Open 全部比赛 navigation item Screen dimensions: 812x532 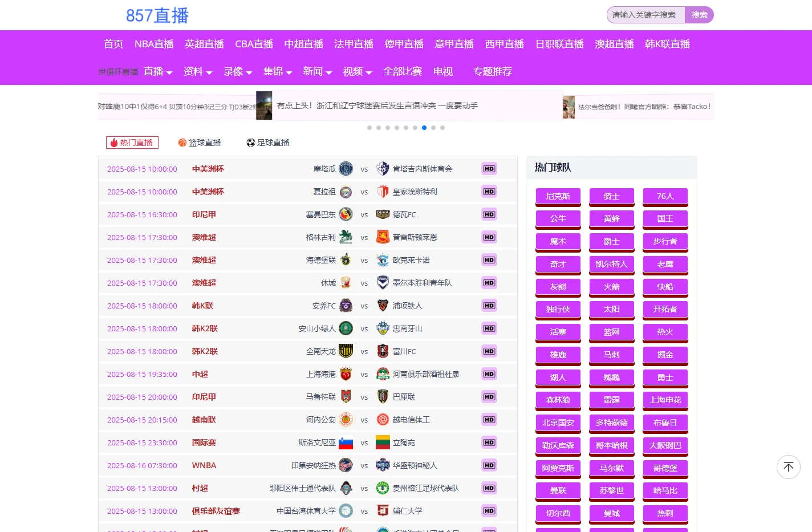tap(403, 71)
